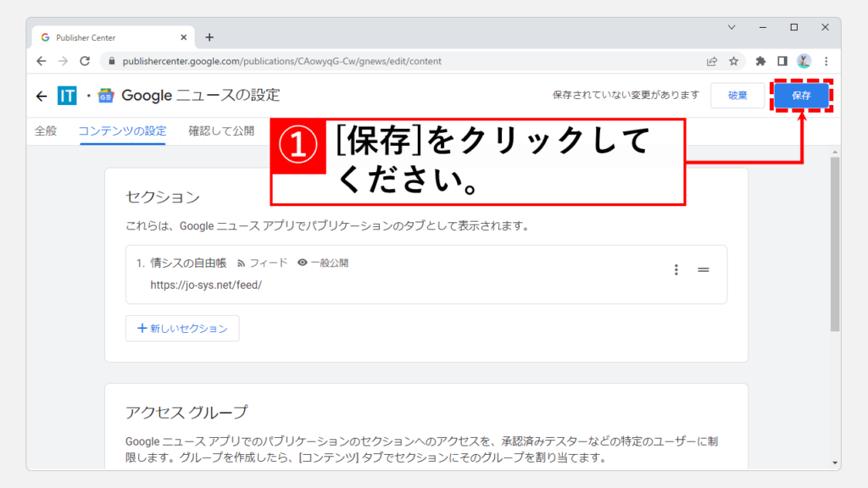Bookmark this page with the star icon
This screenshot has width=868, height=488.
pyautogui.click(x=734, y=61)
